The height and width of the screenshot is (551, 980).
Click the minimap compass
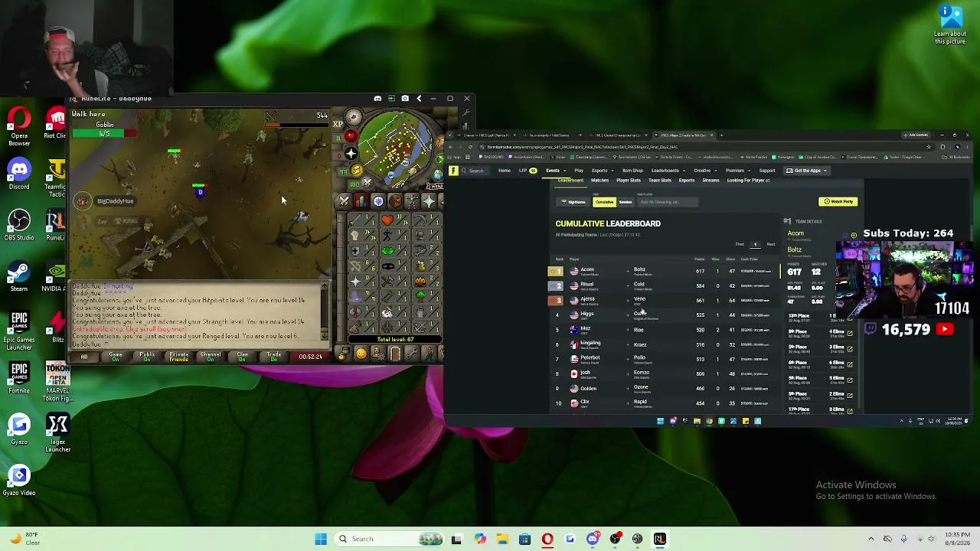point(353,117)
